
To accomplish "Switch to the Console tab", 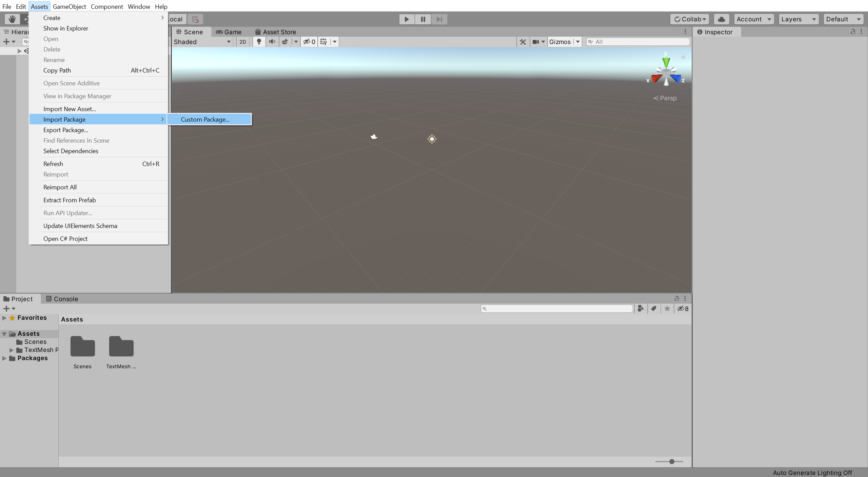I will [x=62, y=299].
